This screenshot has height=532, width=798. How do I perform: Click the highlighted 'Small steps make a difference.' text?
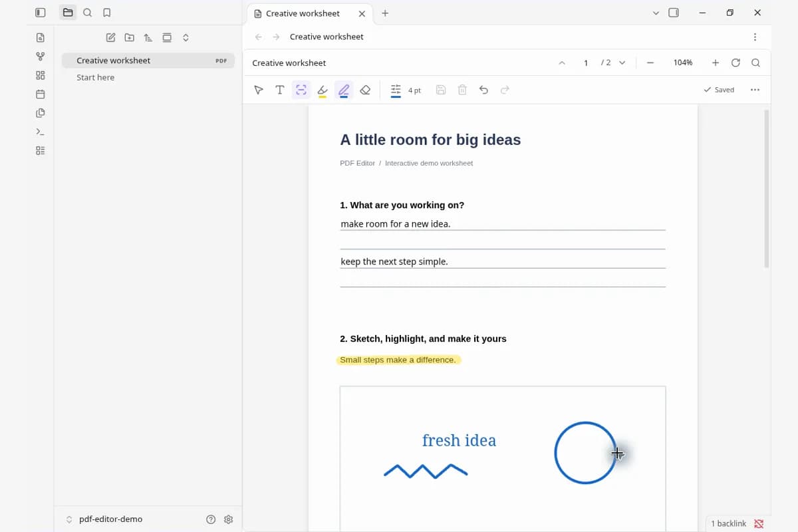398,360
